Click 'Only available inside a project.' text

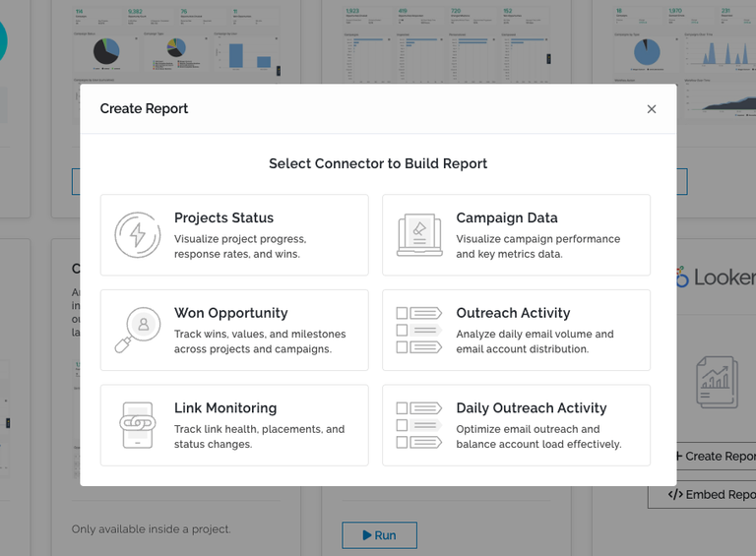151,529
